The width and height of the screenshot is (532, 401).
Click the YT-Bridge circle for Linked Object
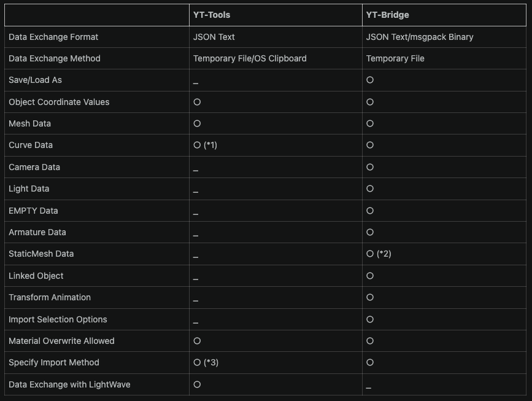(x=370, y=276)
